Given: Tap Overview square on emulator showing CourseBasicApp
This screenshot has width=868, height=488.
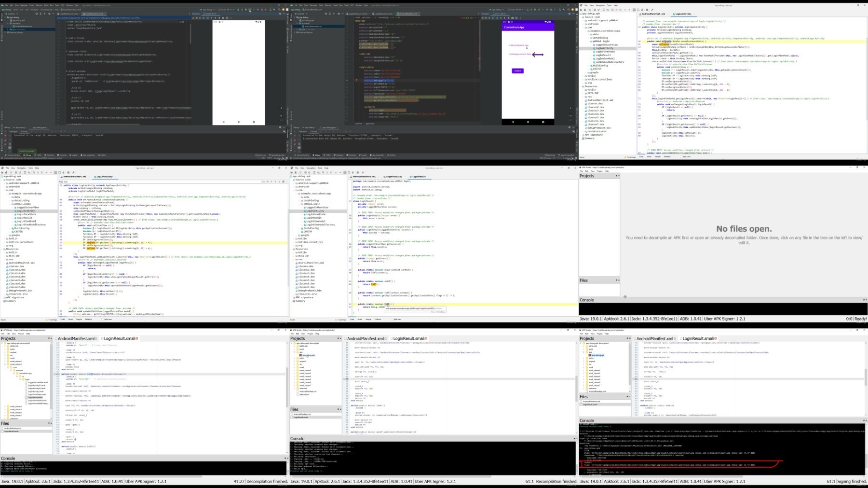Looking at the screenshot, I should click(x=543, y=122).
